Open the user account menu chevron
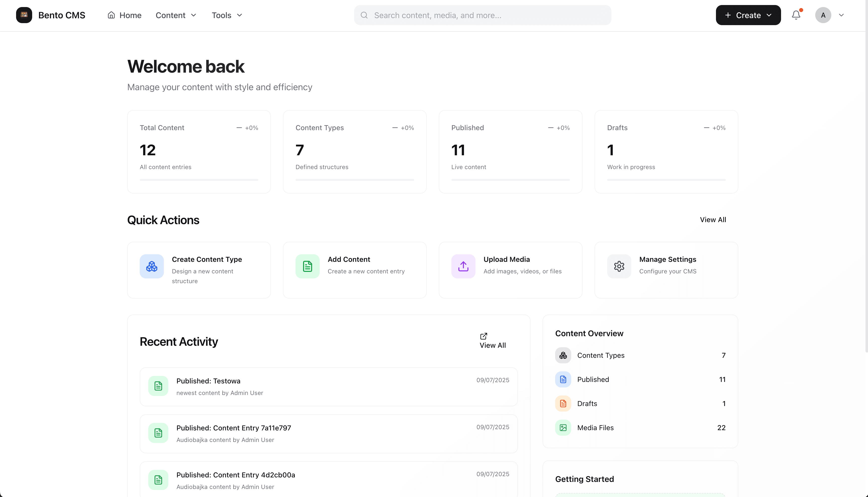Screen dimensions: 868x497 click(841, 15)
